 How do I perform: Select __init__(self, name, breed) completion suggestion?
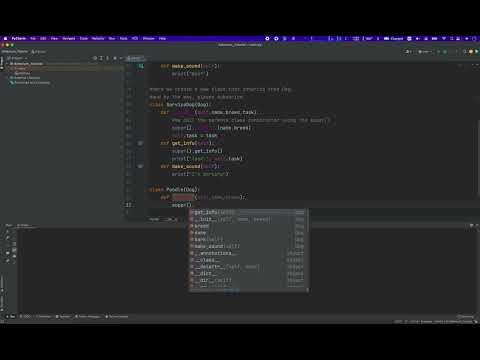click(248, 219)
